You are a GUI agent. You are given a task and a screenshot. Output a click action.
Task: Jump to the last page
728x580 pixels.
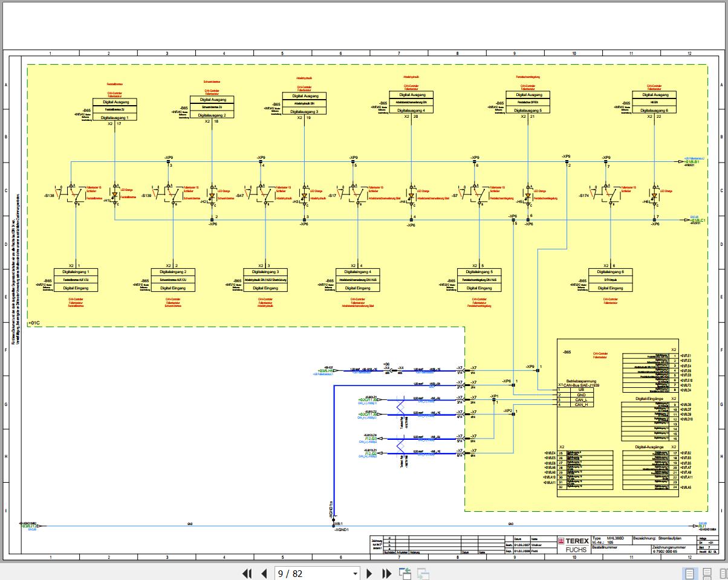387,573
